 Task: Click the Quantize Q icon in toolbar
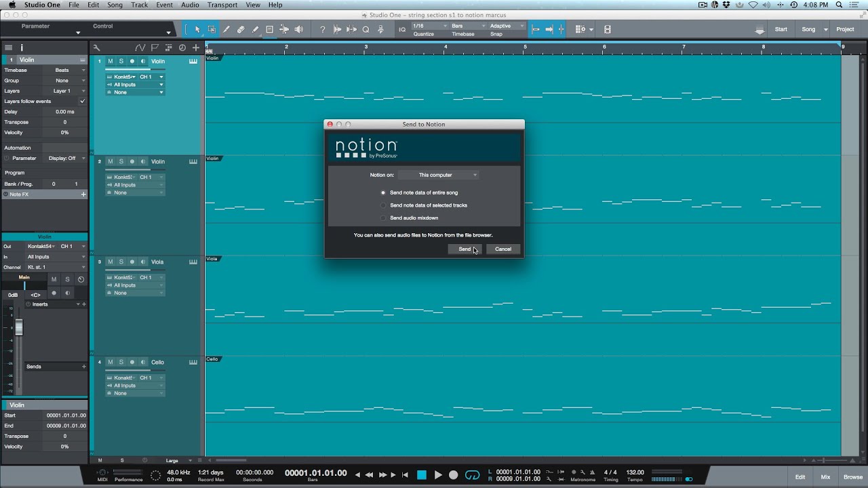(366, 29)
